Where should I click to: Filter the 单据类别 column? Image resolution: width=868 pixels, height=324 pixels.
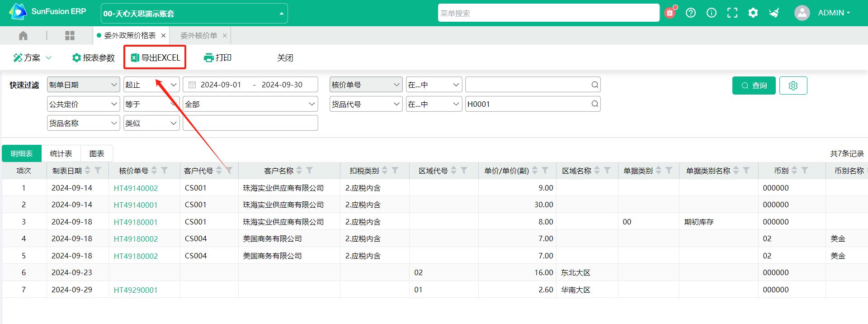pyautogui.click(x=669, y=171)
